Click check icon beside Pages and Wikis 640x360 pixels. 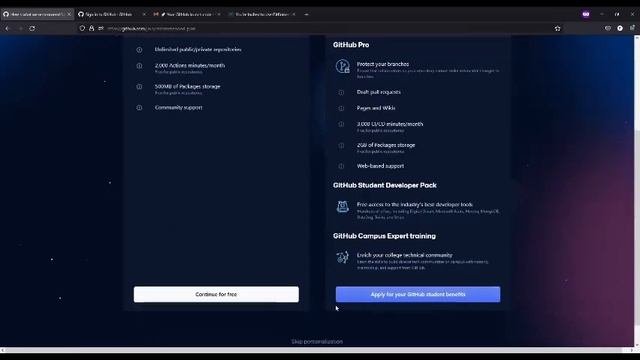(x=341, y=109)
